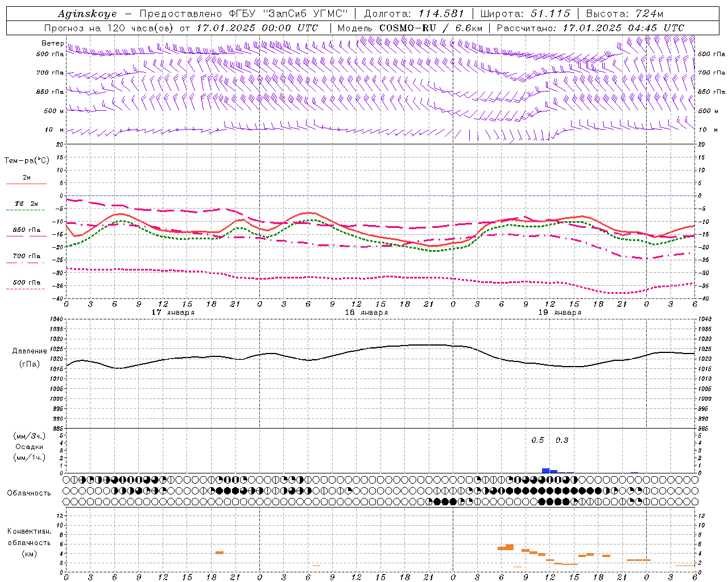This screenshot has height=582, width=728.
Task: Click the Осадки precipitation label
Action: pyautogui.click(x=28, y=447)
